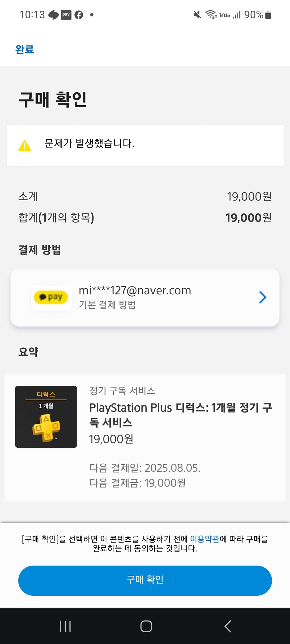
Task: Open the 이용약관 terms link
Action: click(x=205, y=539)
